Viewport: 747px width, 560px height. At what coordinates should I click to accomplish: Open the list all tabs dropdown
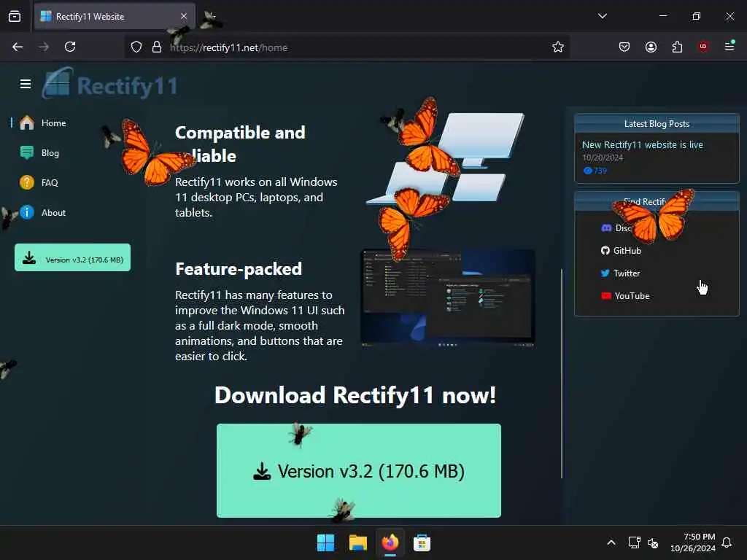click(602, 16)
